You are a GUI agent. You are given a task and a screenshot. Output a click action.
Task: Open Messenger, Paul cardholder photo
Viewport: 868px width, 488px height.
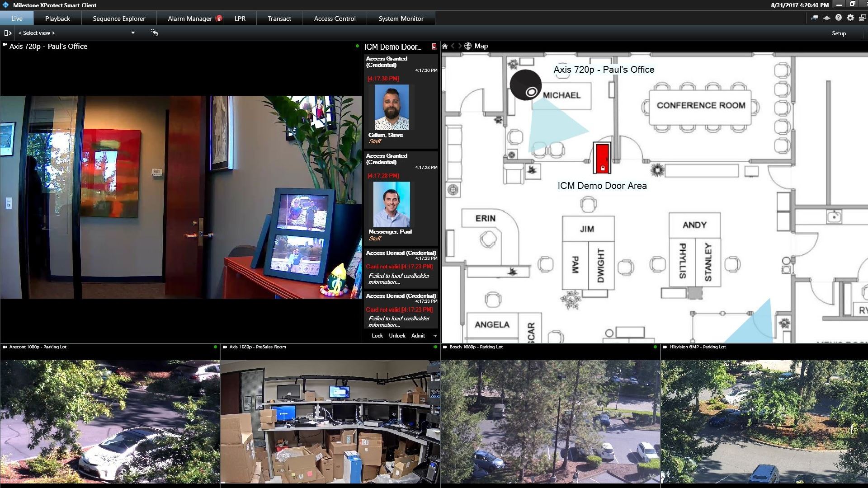coord(392,204)
